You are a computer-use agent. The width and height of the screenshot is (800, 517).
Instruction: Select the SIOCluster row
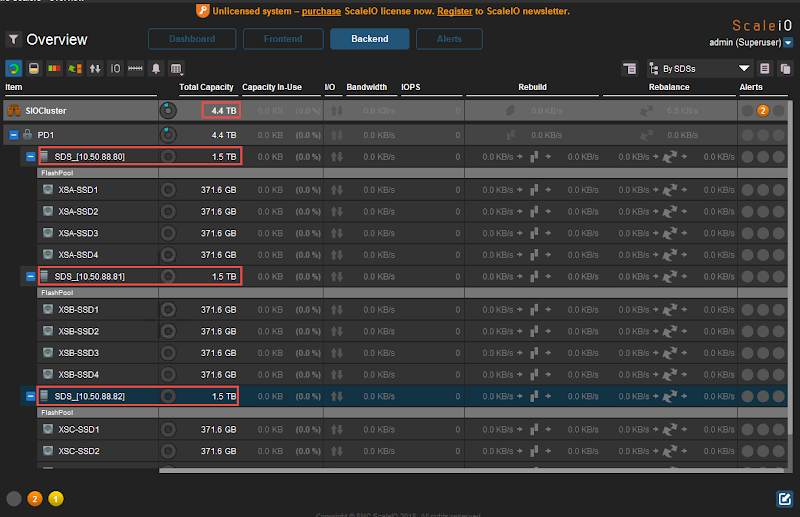(x=395, y=111)
